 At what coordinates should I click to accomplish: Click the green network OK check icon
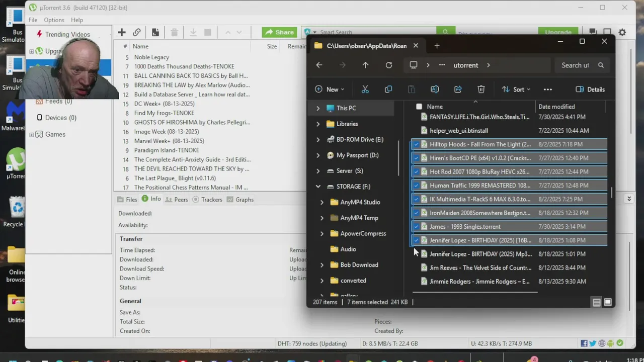pyautogui.click(x=620, y=343)
